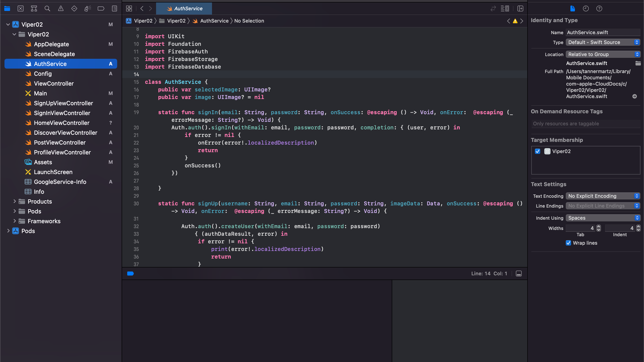This screenshot has width=644, height=362.
Task: Click the Add Editor on Right icon
Action: point(520,8)
